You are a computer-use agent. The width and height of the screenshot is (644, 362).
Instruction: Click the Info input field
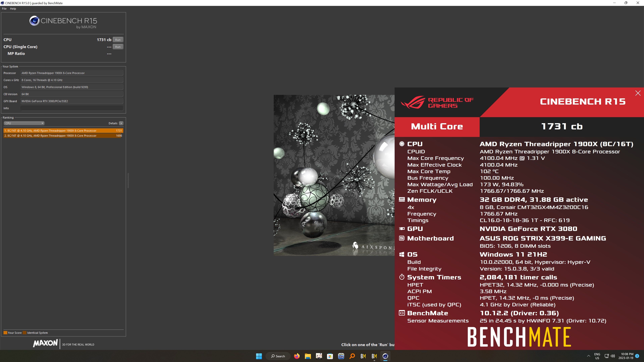tap(72, 108)
